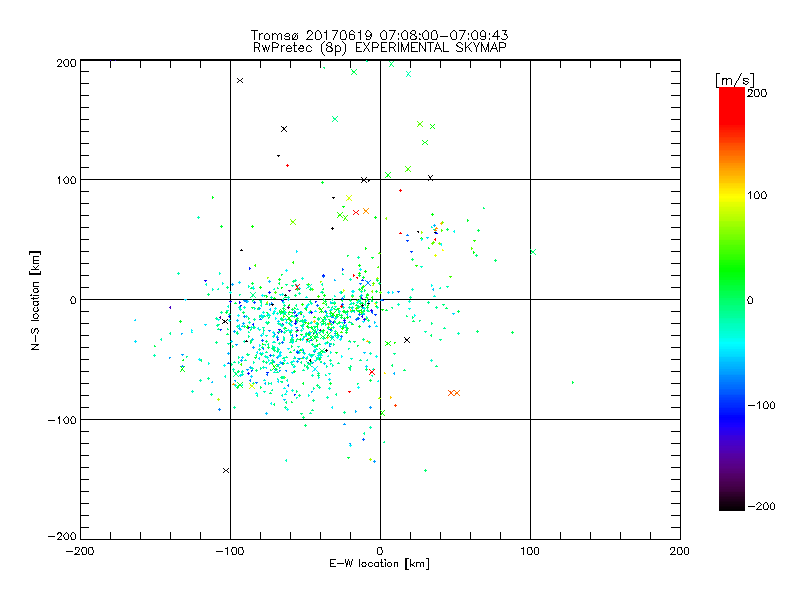800x600 pixels.
Task: Click the black X marker near (-105, -143)
Action: 226,470
